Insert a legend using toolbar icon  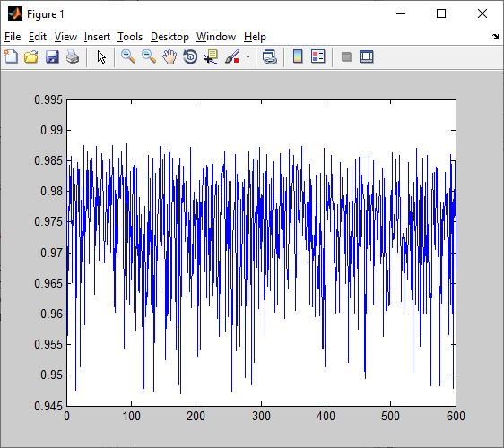pos(318,56)
